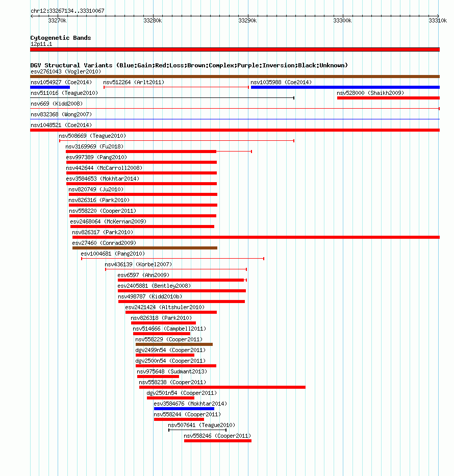Click dgv2501n54 (Cooper2011) variant label

coord(182,393)
